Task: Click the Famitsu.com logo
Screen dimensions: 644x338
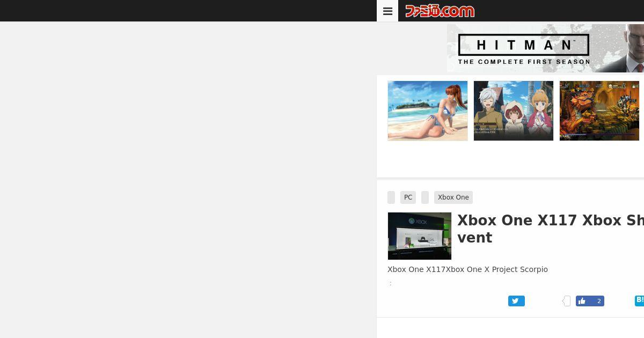Action: tap(440, 11)
